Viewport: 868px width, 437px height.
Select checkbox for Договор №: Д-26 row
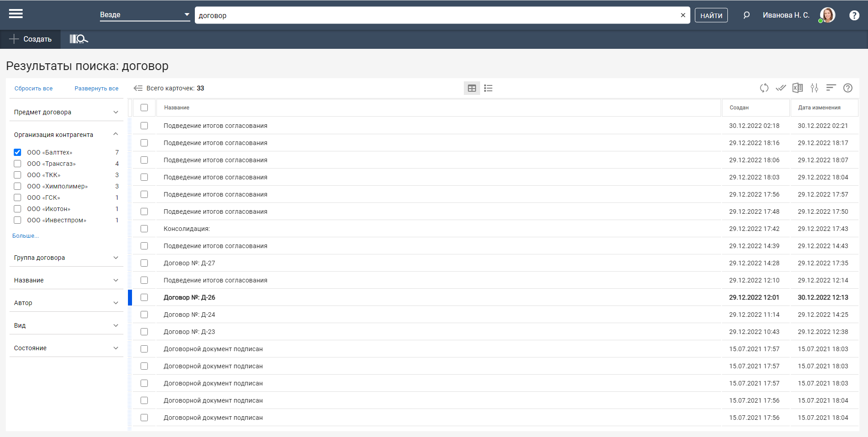[x=144, y=297]
